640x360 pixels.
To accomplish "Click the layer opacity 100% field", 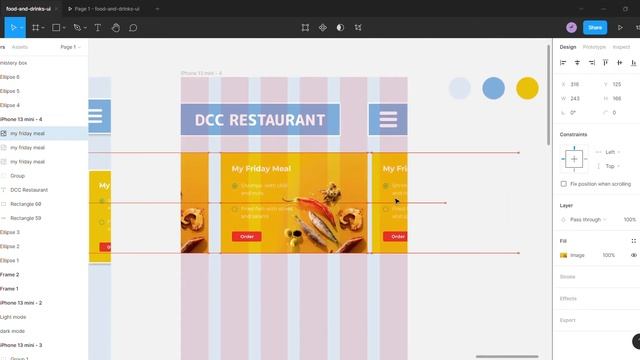I will point(629,220).
